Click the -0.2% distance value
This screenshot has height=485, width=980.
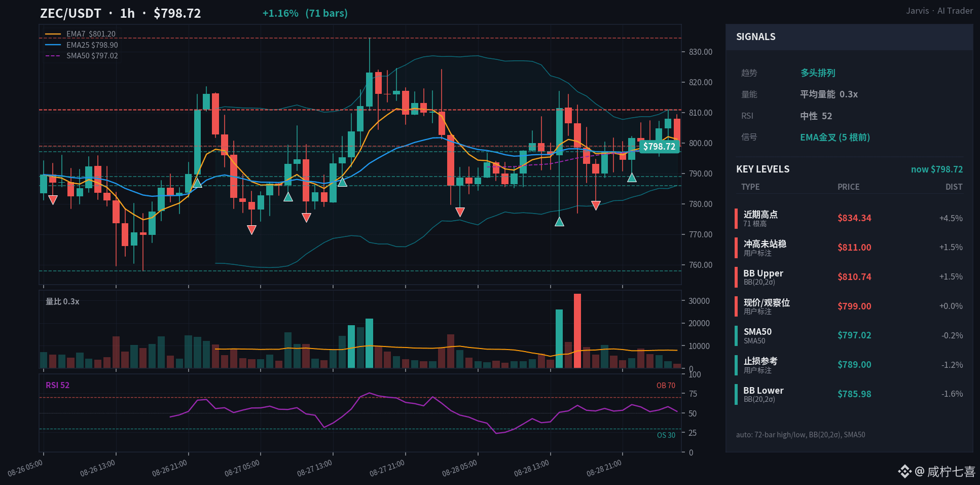pyautogui.click(x=952, y=335)
